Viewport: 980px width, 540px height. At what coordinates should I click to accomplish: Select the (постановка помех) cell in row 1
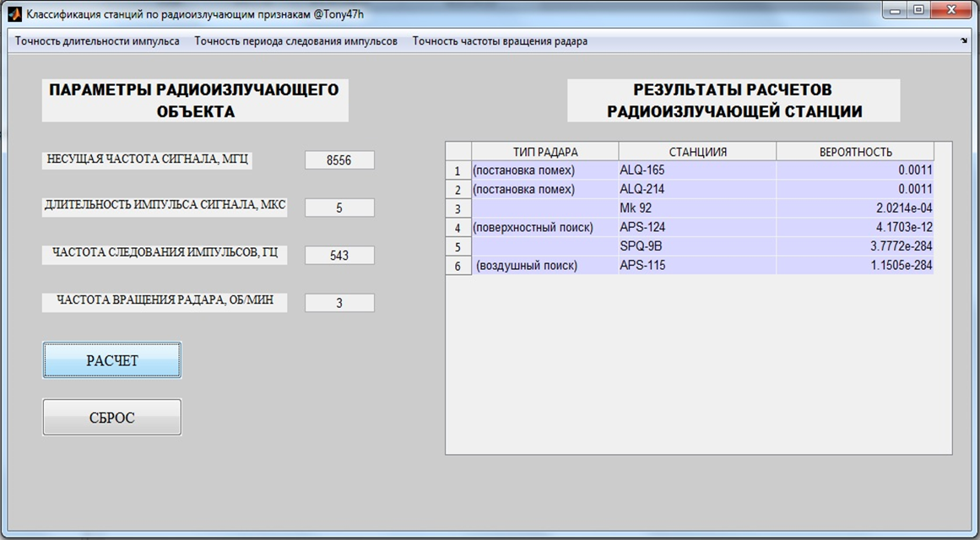[x=545, y=170]
